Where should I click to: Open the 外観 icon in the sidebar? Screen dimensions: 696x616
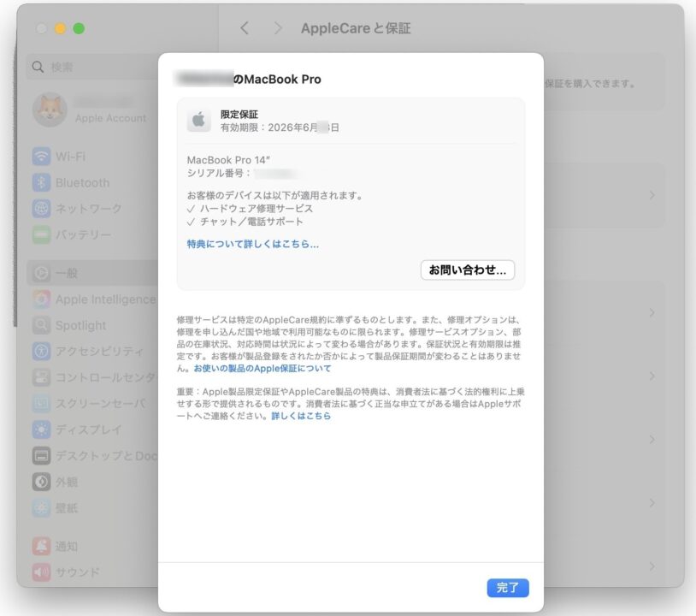point(41,482)
